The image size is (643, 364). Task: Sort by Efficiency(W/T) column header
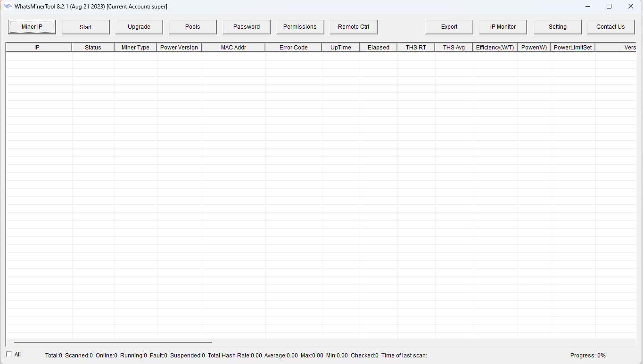[495, 48]
